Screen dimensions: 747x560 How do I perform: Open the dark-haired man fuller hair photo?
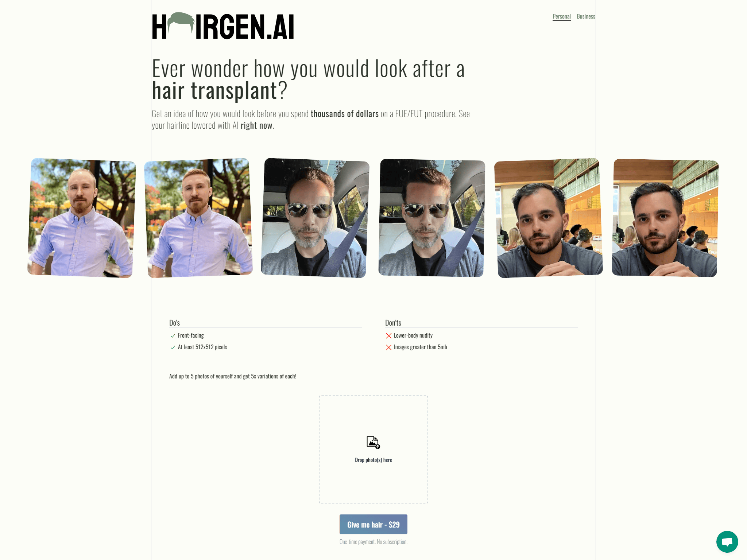665,218
